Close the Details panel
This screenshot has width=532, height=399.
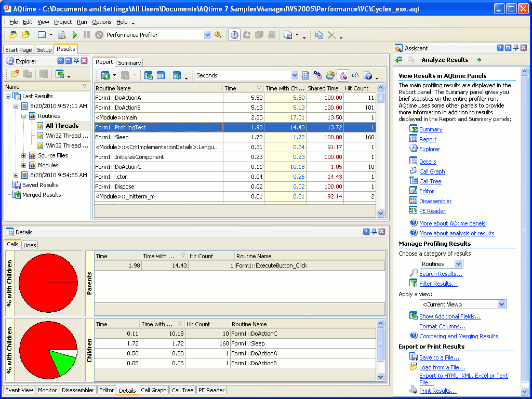(382, 232)
